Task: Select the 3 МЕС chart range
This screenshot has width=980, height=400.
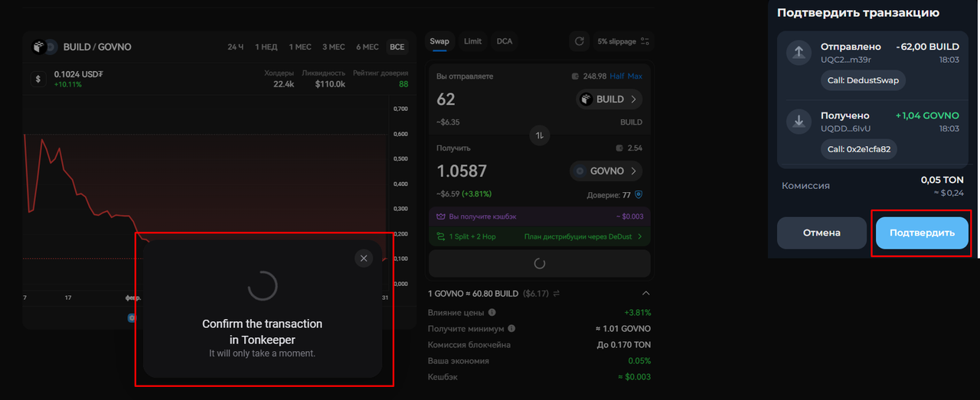Action: coord(333,47)
